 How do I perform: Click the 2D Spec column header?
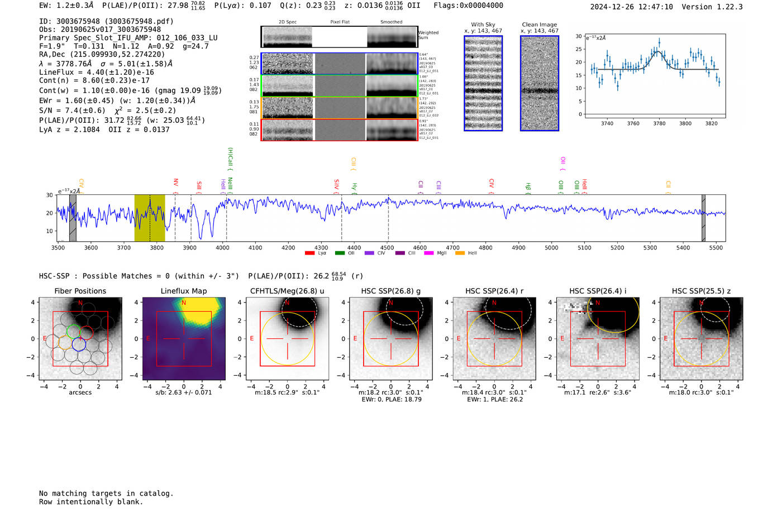(288, 22)
